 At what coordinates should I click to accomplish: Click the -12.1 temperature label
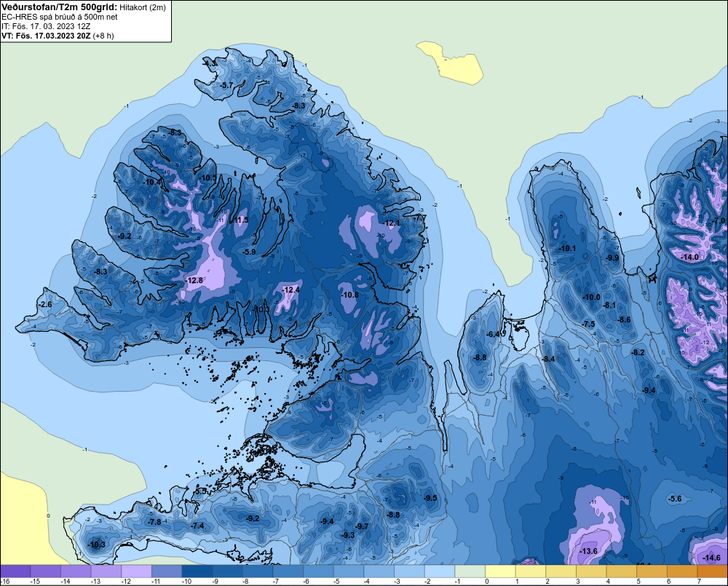392,223
